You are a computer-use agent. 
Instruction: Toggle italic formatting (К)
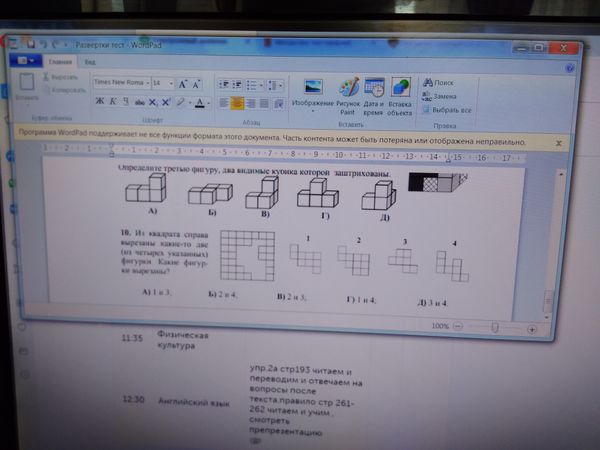click(x=112, y=102)
